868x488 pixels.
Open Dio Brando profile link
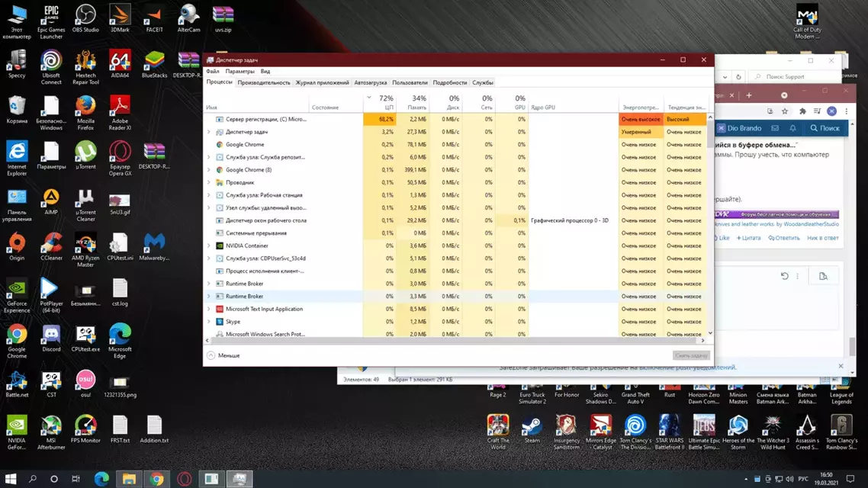click(739, 128)
